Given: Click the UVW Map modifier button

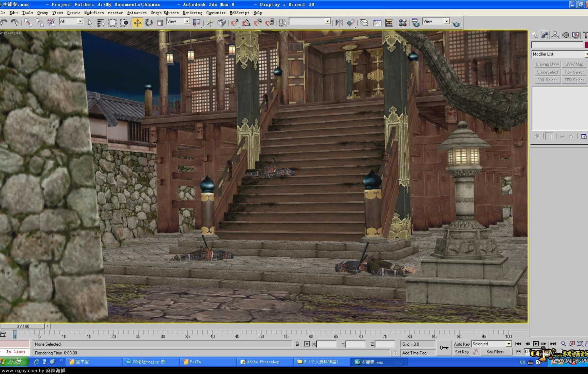Looking at the screenshot, I should 574,64.
